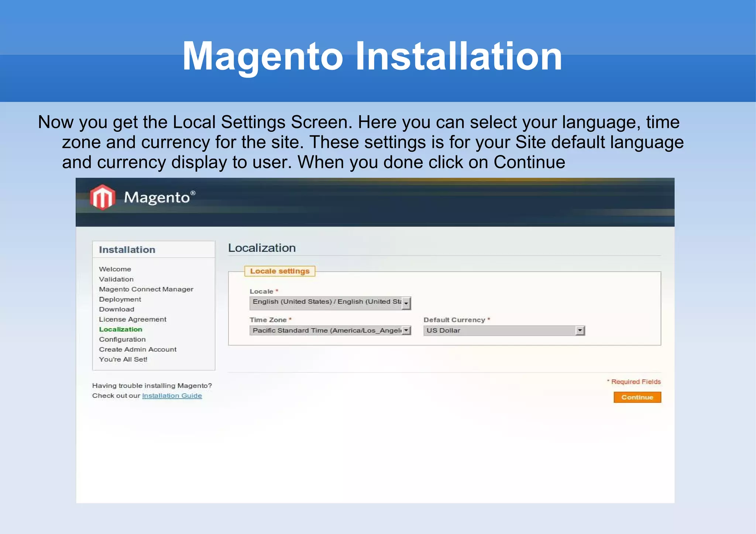Click the Locale settings legend label

[x=280, y=271]
